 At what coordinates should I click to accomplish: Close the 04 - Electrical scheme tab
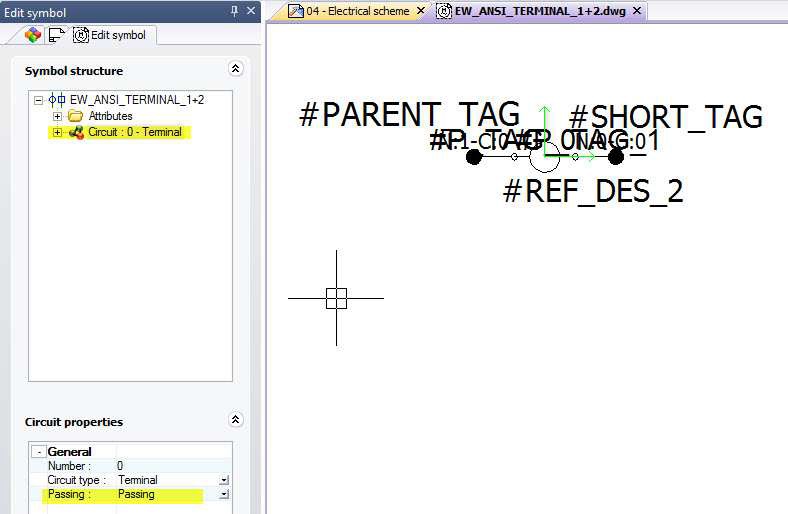tap(420, 11)
